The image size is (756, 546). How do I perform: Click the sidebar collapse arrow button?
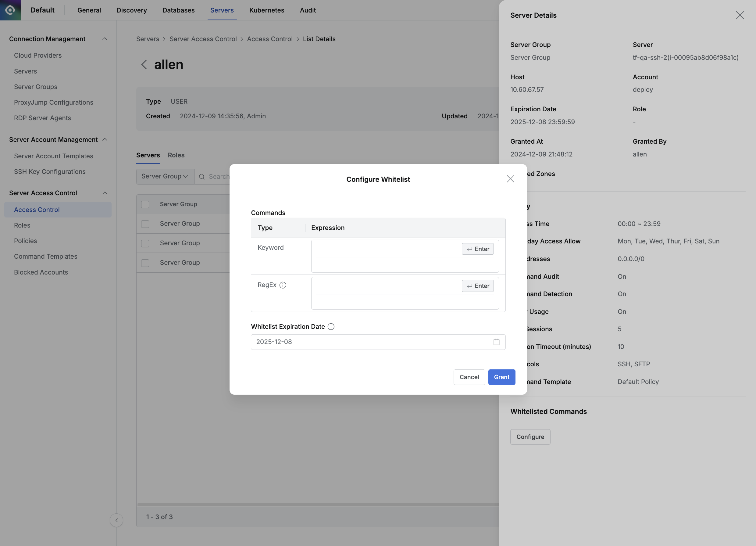(x=116, y=520)
